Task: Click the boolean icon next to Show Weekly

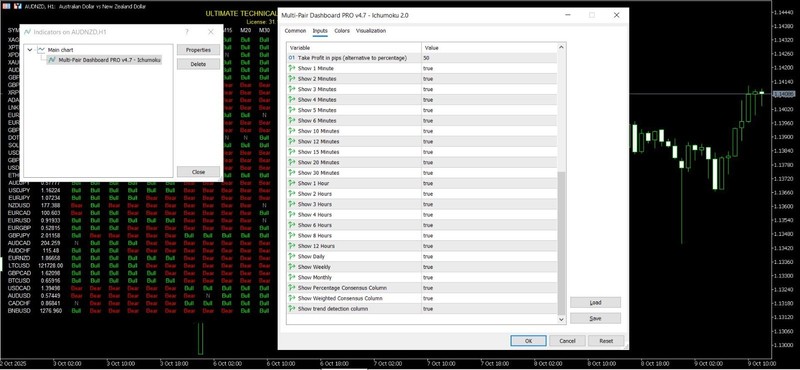Action: [x=292, y=267]
